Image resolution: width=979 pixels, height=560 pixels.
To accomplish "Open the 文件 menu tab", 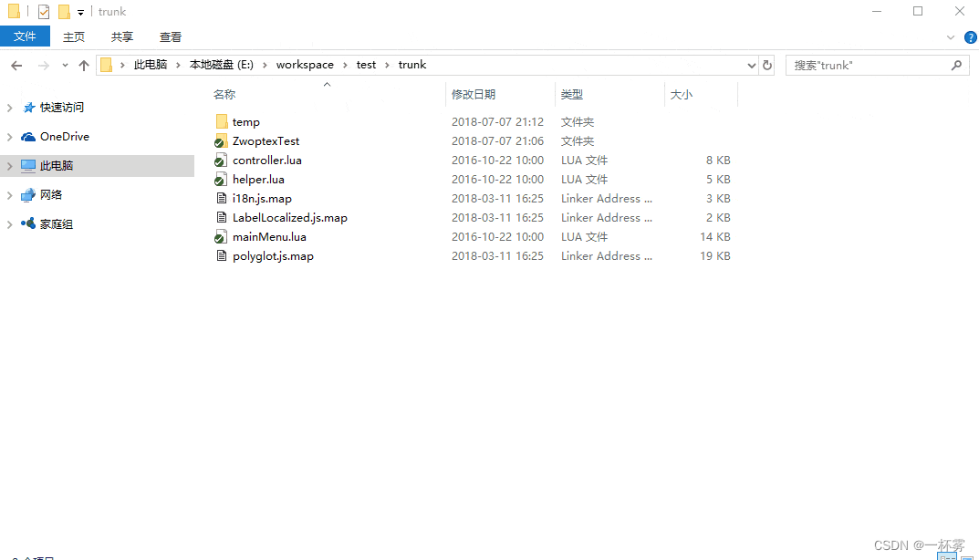I will click(25, 36).
